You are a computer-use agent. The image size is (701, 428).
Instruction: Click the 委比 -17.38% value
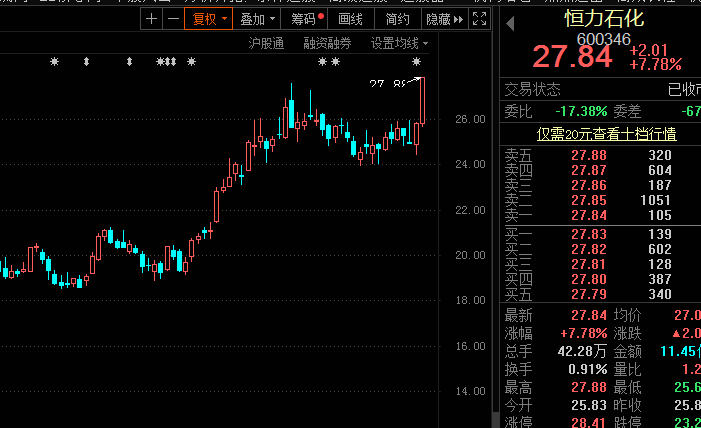(581, 111)
